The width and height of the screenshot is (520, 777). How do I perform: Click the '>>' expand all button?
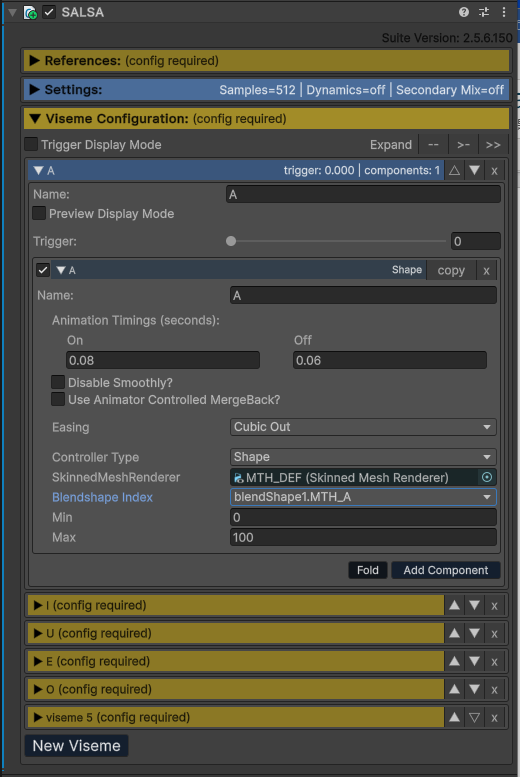[x=493, y=145]
